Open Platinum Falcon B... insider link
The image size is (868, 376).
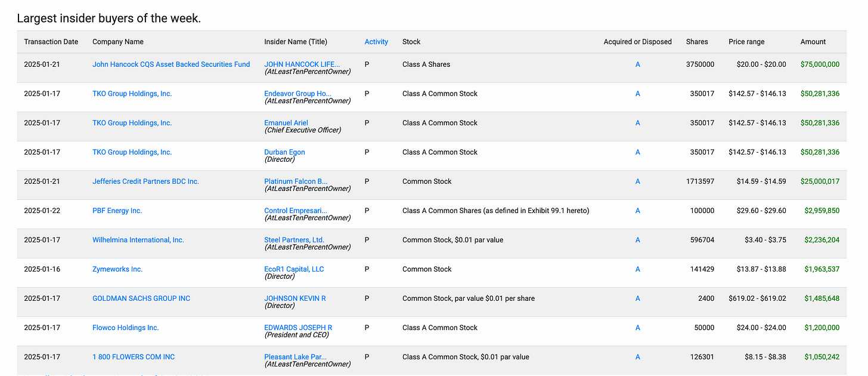296,181
